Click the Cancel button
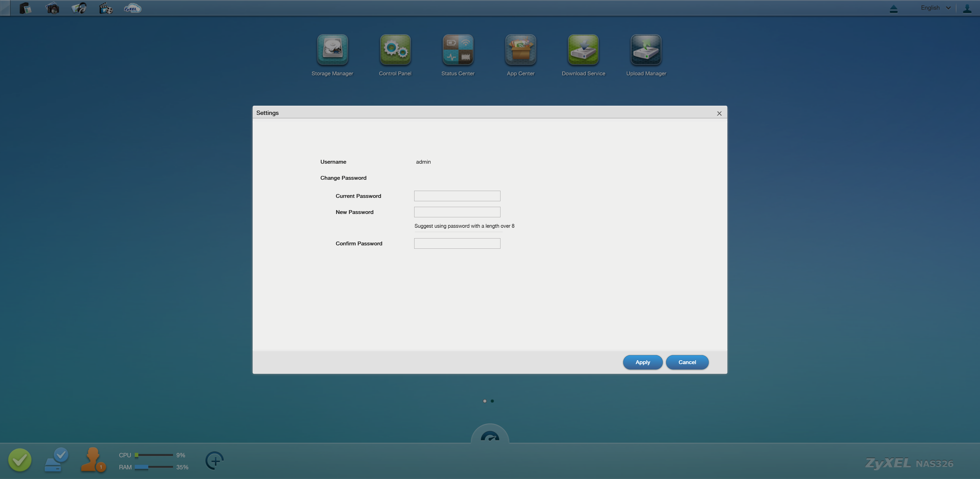 point(687,362)
